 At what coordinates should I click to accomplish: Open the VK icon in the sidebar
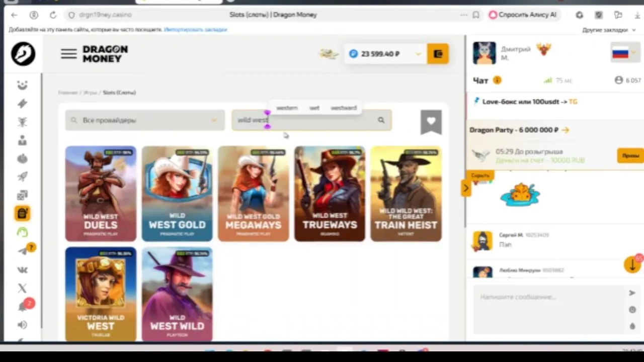point(22,270)
